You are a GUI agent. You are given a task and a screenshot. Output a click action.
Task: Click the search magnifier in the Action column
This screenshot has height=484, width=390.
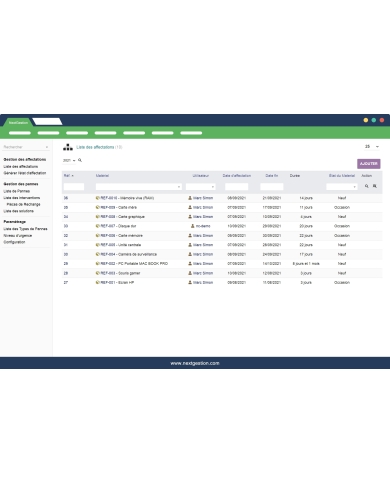pos(367,186)
